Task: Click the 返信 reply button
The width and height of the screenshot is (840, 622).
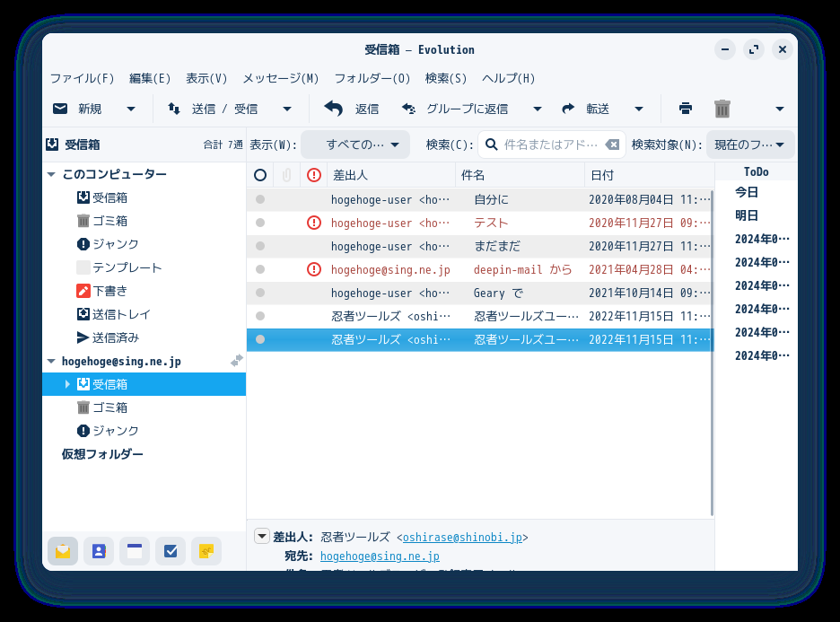Action: click(x=352, y=110)
